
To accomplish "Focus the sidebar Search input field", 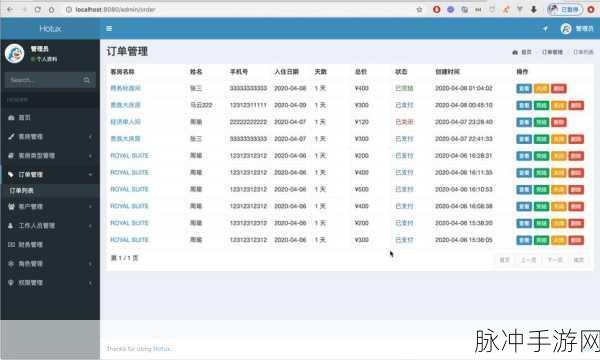I will (44, 80).
